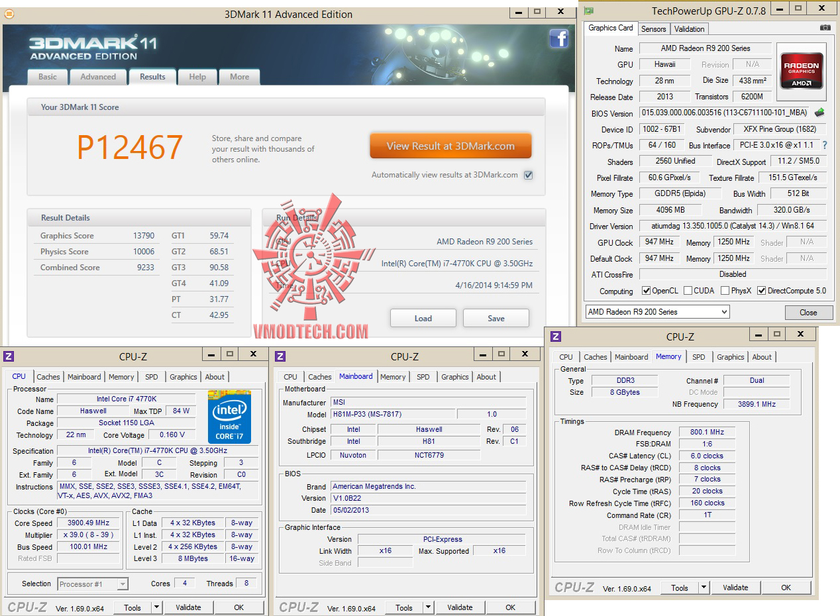Image resolution: width=840 pixels, height=616 pixels.
Task: Open Graphics tab in CPU-Z Mainboard window
Action: pyautogui.click(x=455, y=377)
